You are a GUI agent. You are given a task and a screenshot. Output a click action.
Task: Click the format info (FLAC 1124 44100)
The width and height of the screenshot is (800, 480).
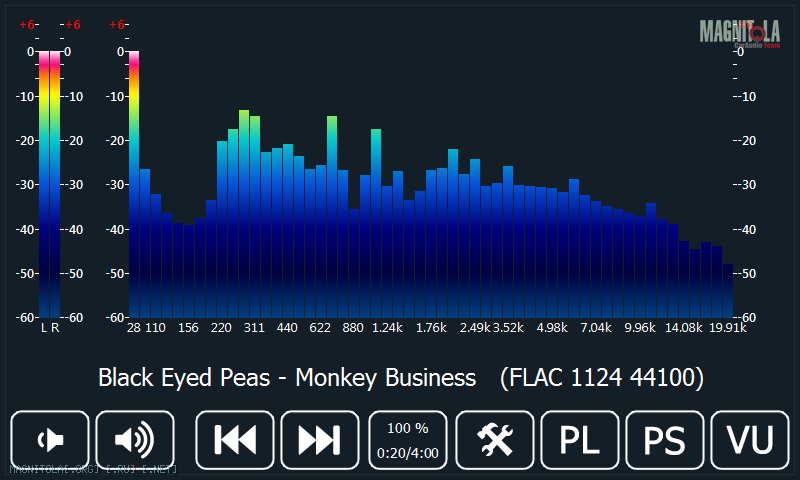point(602,378)
